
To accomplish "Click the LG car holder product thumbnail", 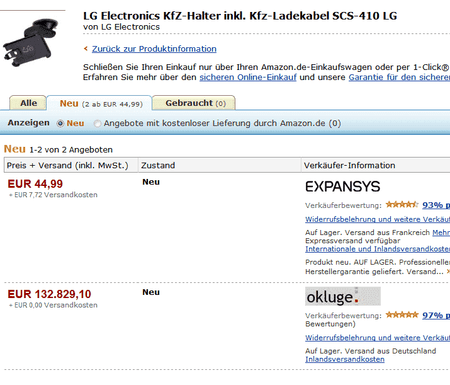I will coord(31,43).
